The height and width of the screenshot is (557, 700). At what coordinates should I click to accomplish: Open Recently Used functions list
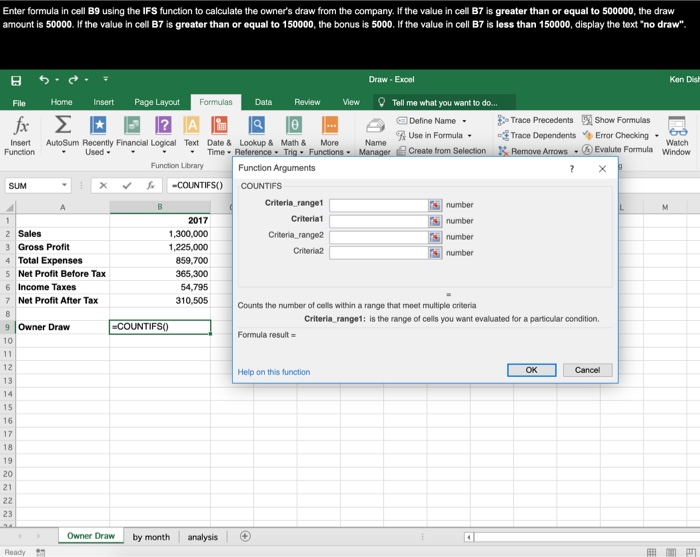[98, 135]
